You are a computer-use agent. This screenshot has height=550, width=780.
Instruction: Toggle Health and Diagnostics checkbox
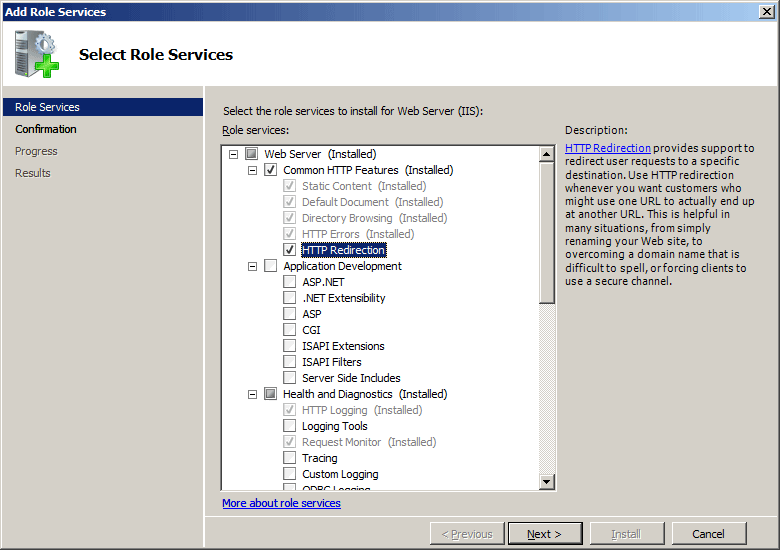271,394
